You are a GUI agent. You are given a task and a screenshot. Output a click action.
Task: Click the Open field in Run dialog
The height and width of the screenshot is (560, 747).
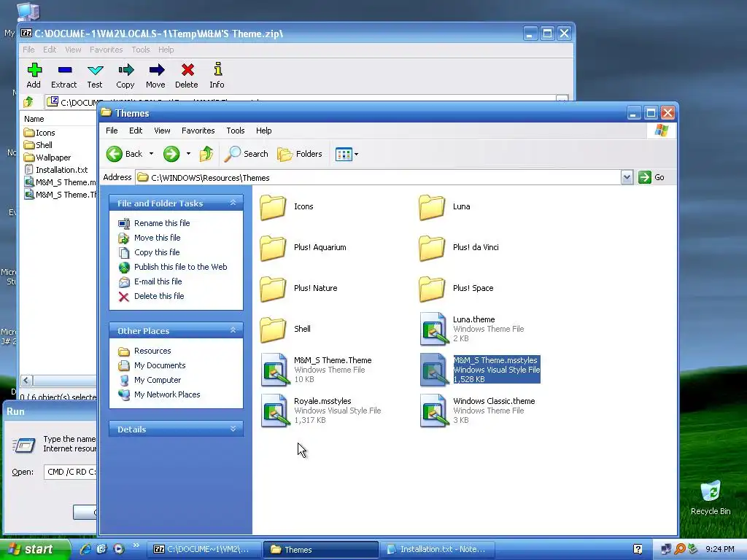[x=70, y=472]
